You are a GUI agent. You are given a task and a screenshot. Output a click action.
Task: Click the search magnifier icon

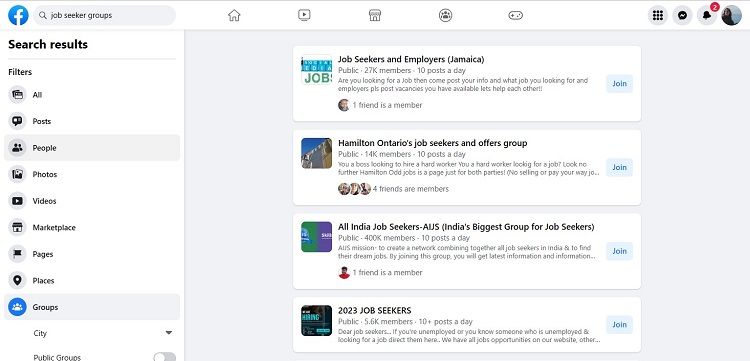(43, 15)
